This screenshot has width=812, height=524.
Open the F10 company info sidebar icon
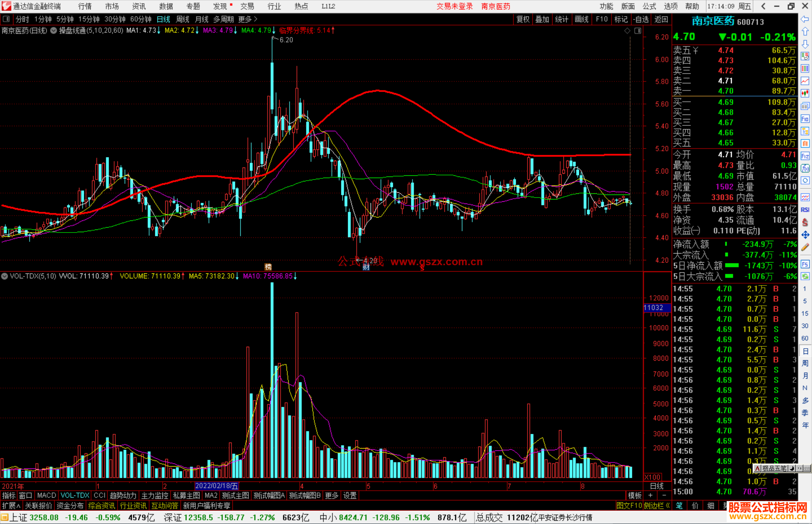805,119
